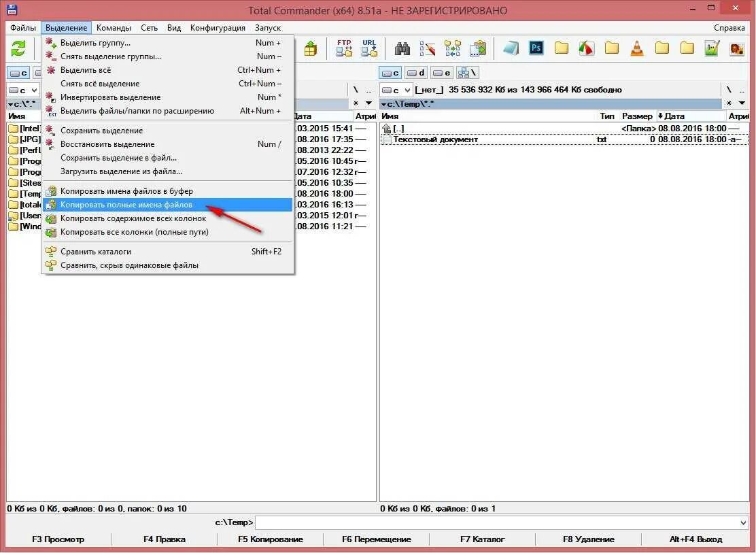
Task: Click into the c:\Temp> command line field
Action: [497, 522]
